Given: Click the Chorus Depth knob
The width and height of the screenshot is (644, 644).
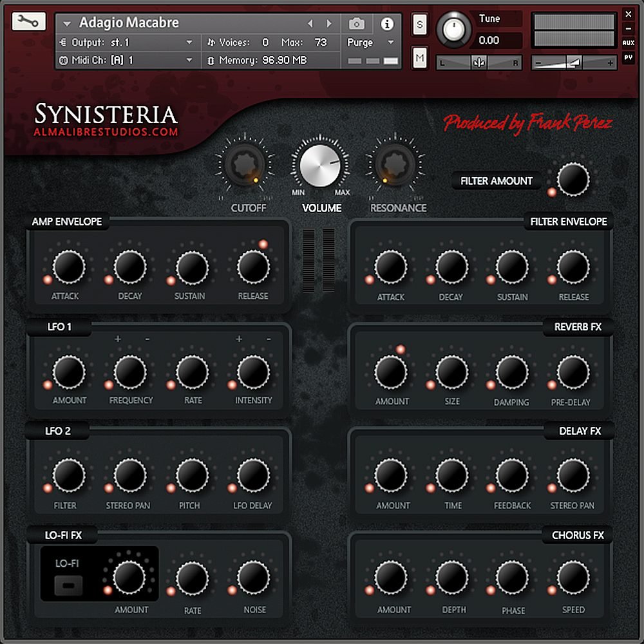Looking at the screenshot, I should pyautogui.click(x=451, y=578).
